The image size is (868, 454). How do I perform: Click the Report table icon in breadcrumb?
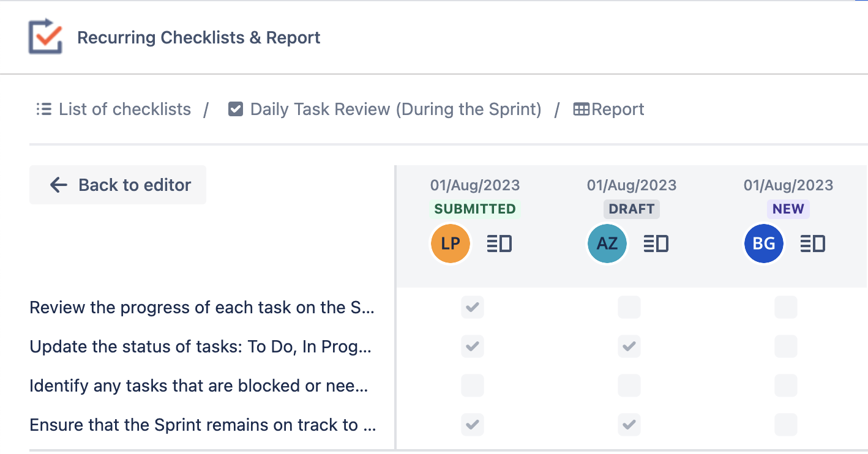coord(581,110)
